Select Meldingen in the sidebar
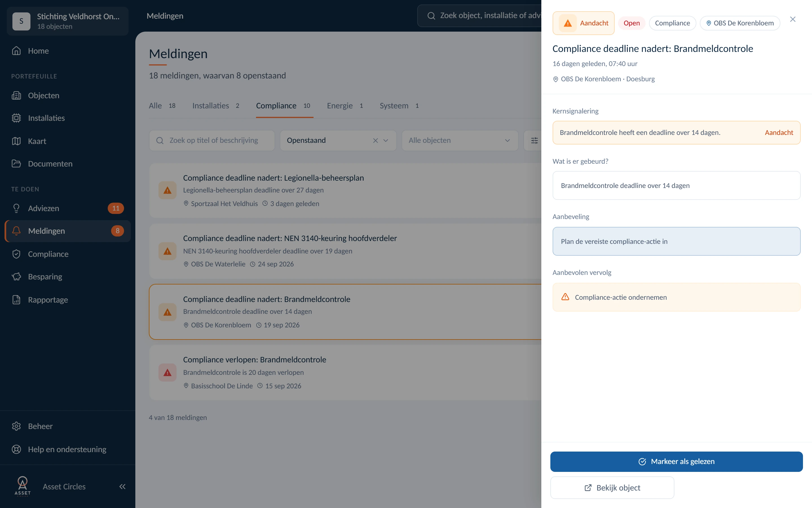The image size is (812, 508). [x=67, y=231]
